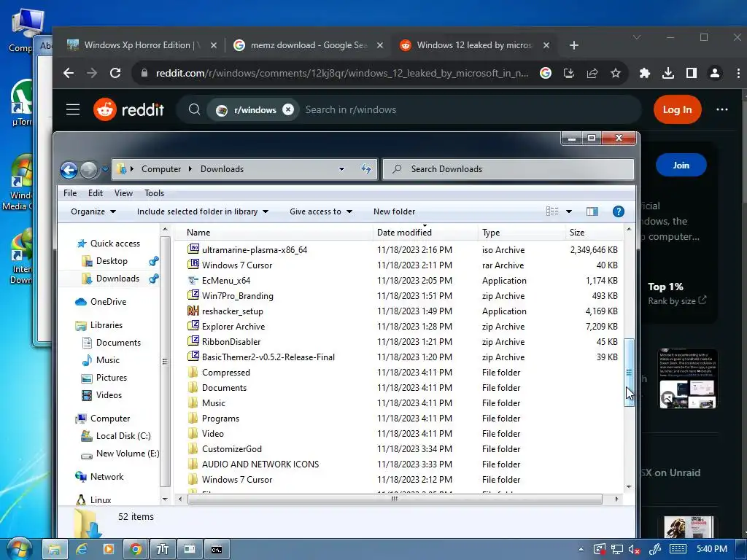The width and height of the screenshot is (747, 560).
Task: Focus Search Downloads field
Action: pos(508,169)
